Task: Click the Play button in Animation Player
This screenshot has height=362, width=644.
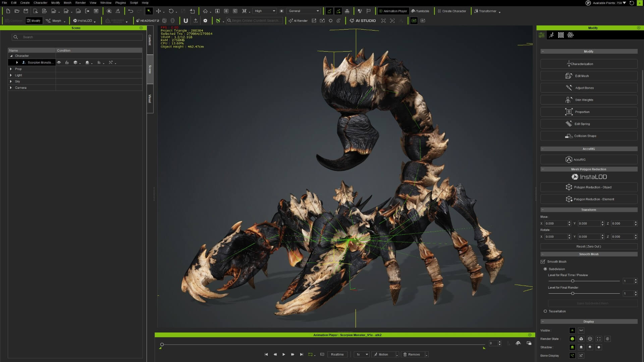Action: click(x=284, y=354)
